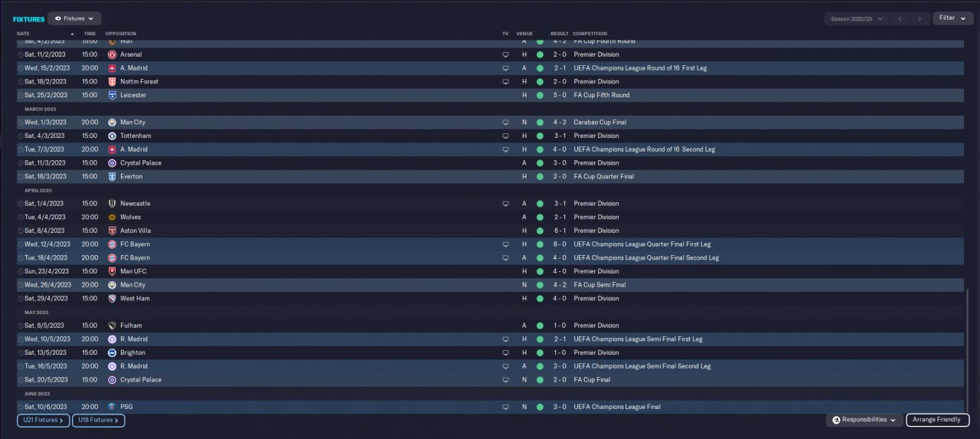
Task: Click the Wolves team name
Action: [130, 217]
